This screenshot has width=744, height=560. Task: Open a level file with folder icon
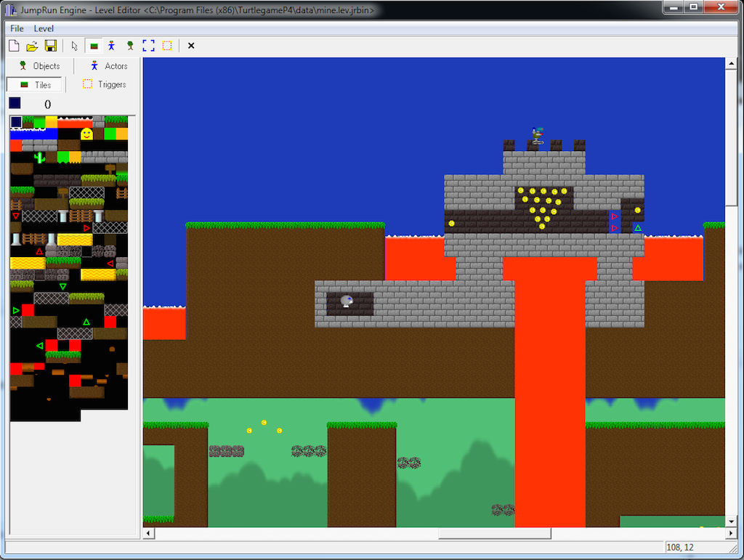32,46
